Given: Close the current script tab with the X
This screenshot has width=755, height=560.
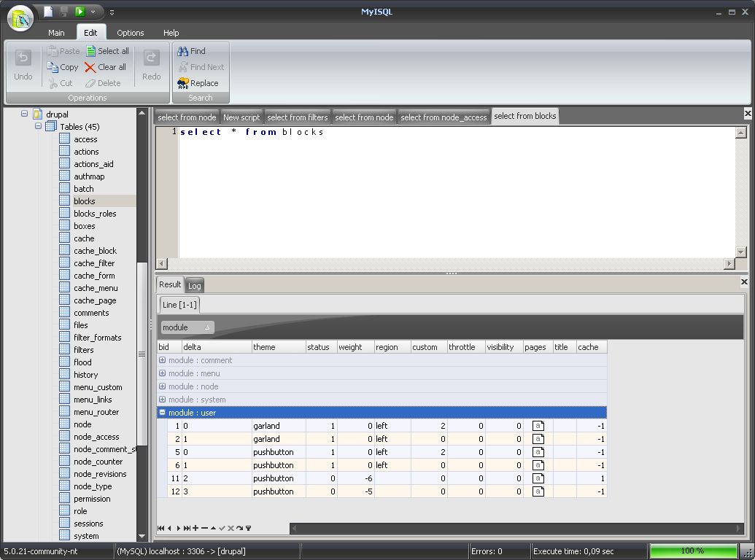Looking at the screenshot, I should pos(747,114).
